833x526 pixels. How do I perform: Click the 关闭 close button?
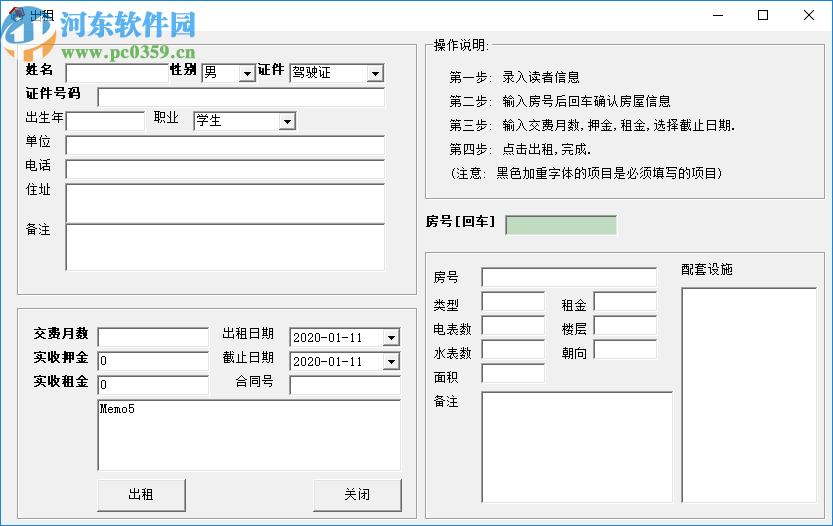click(x=357, y=495)
